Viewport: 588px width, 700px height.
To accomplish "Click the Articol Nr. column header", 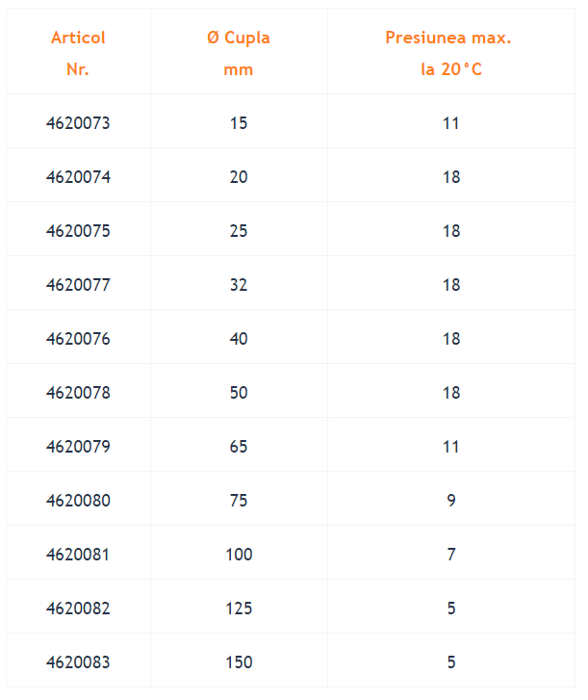I will coord(78,53).
